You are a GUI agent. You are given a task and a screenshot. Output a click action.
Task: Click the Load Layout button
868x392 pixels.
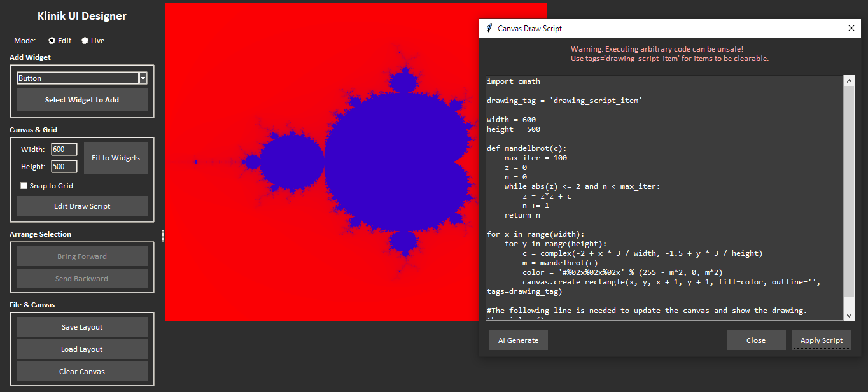pyautogui.click(x=82, y=349)
